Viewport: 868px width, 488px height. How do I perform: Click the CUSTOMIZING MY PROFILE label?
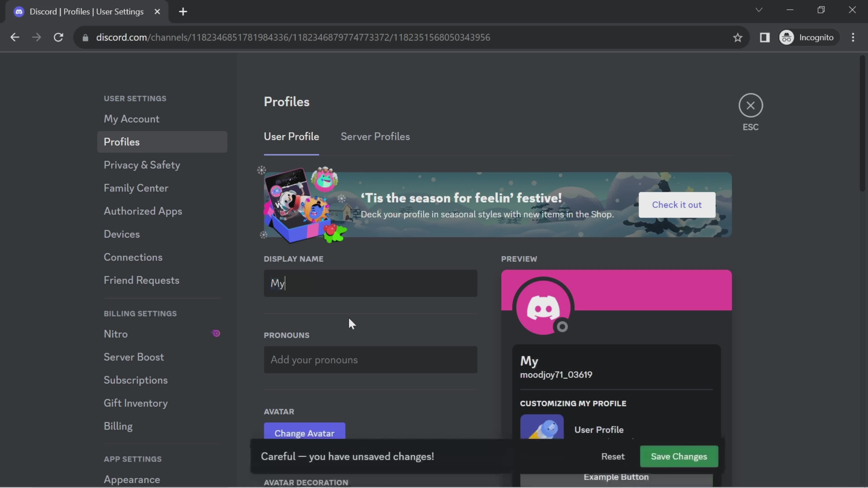[x=573, y=404]
